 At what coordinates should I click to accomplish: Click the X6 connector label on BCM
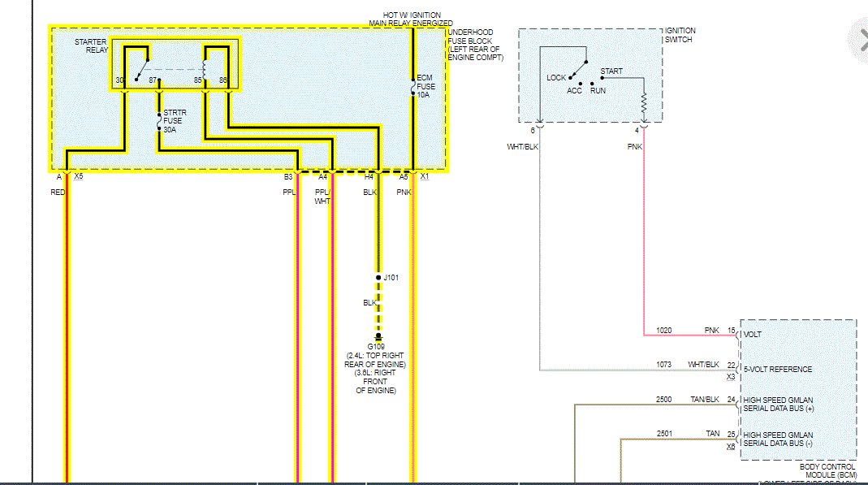[731, 446]
